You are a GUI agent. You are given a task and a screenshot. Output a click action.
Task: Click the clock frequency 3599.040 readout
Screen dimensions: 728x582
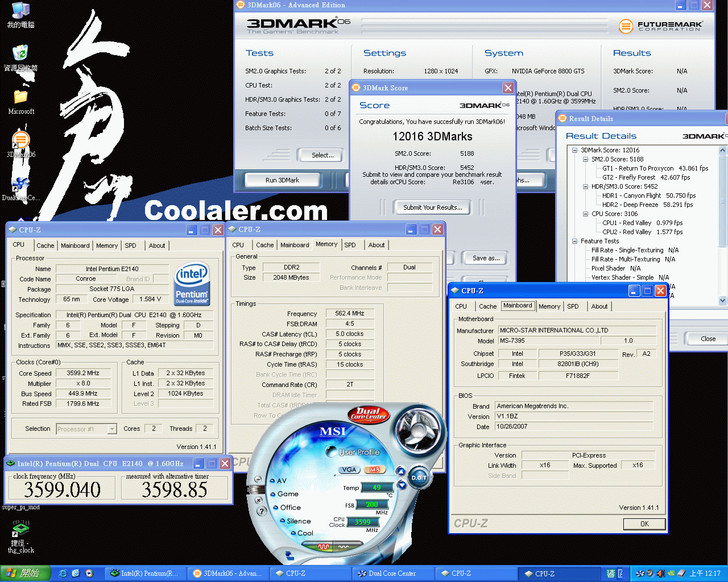[x=62, y=489]
